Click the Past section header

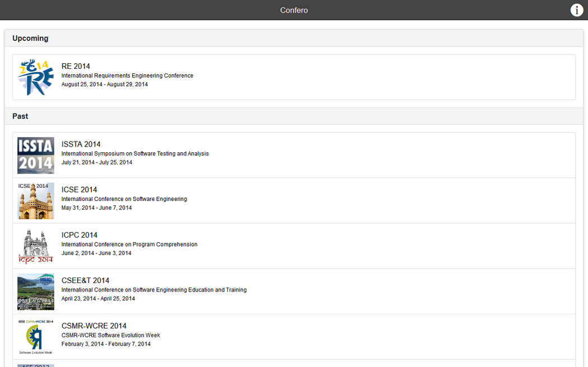pos(20,116)
